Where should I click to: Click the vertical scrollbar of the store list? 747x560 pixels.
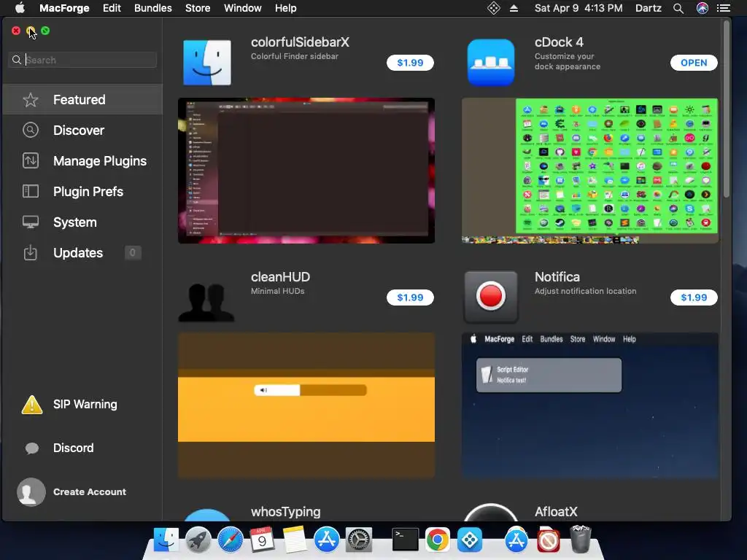click(727, 109)
